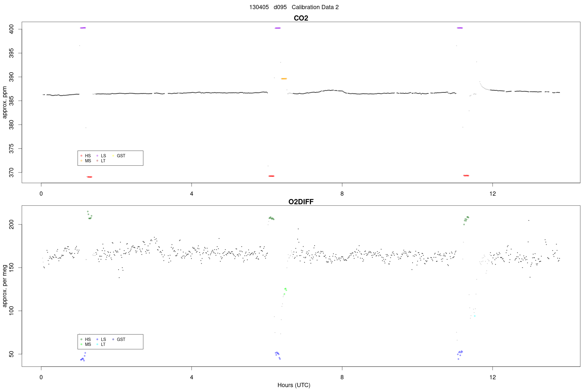588x392 pixels.
Task: Click the main title '130405 d095 Calibration Data 2'
Action: click(x=294, y=7)
